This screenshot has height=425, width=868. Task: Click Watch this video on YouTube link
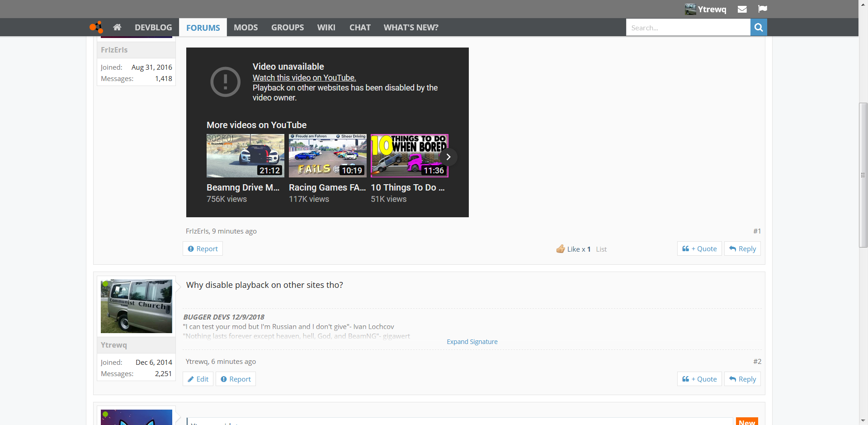coord(304,78)
